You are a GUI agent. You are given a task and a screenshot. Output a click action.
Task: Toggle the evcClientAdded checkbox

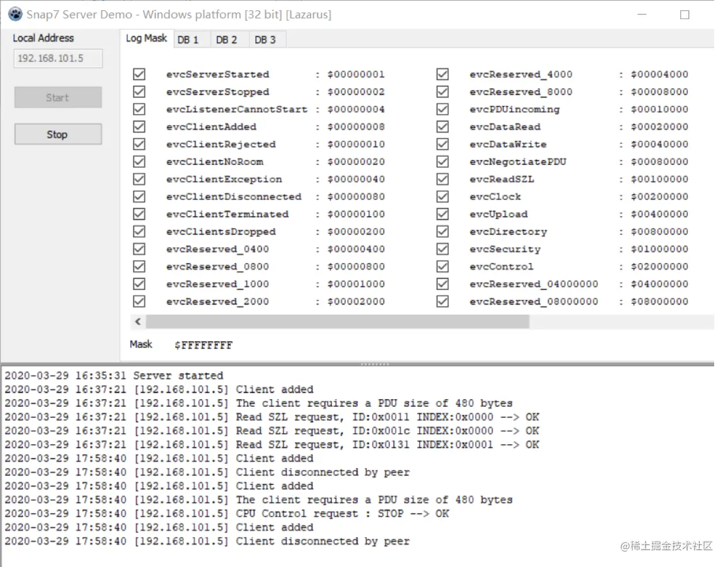[139, 127]
